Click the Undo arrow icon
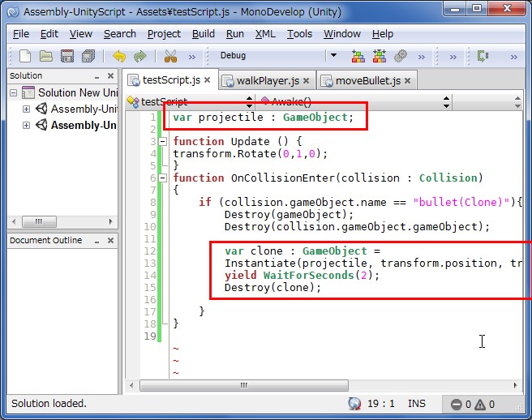 coord(119,56)
